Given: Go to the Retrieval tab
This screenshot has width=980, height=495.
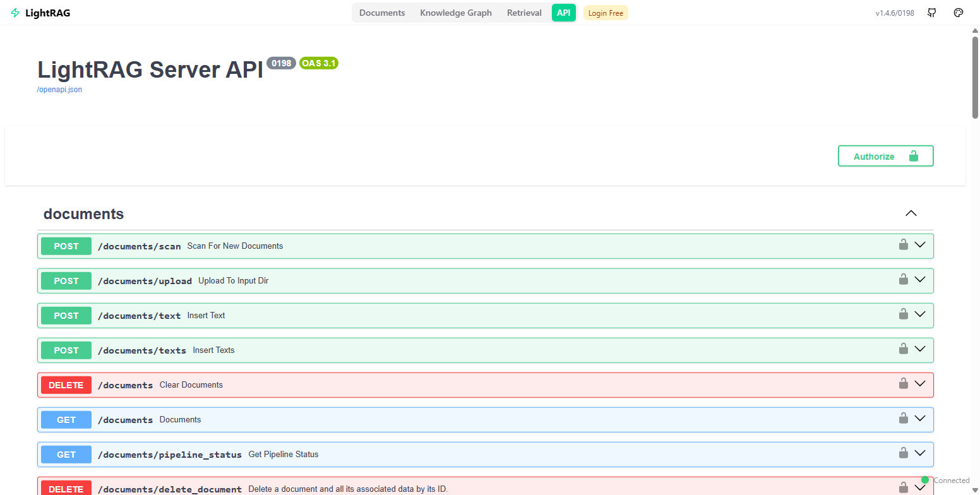Looking at the screenshot, I should coord(524,13).
